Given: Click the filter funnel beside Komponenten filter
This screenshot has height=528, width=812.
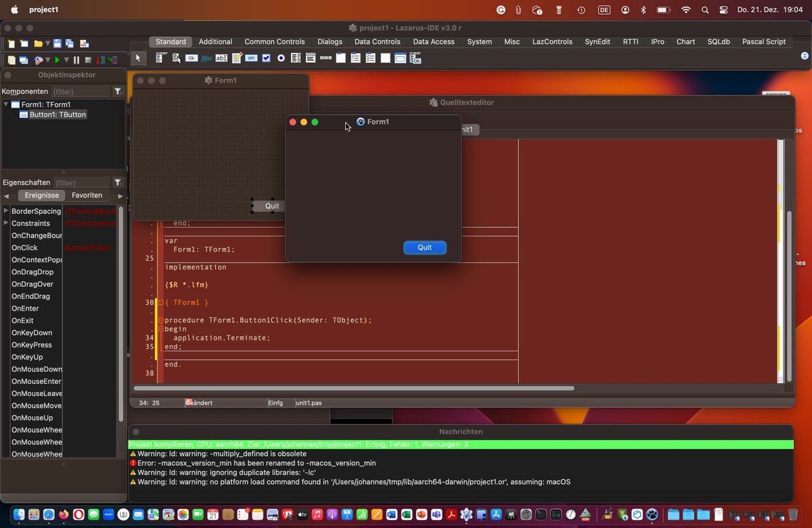Looking at the screenshot, I should [118, 91].
